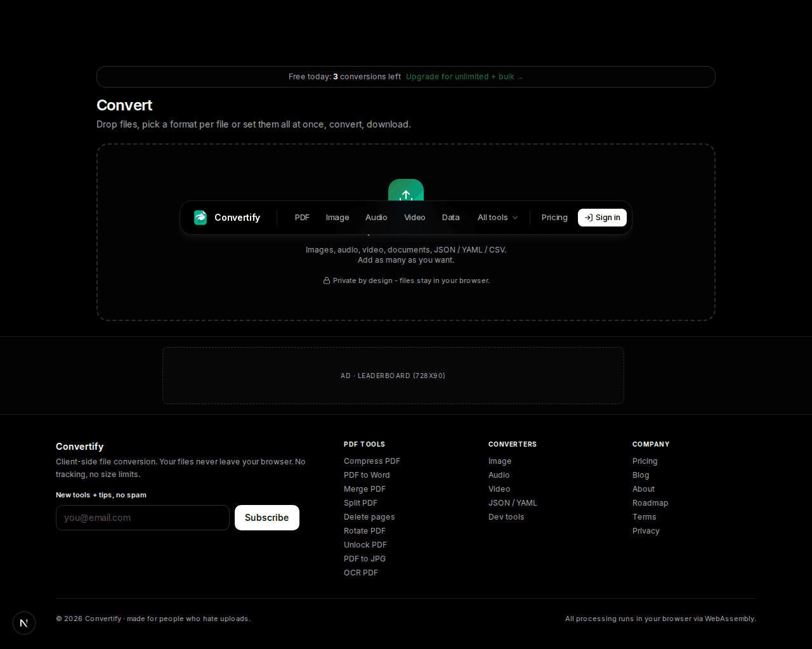Screen dimensions: 812x649
Task: Open Terms footer link
Action: 645,517
